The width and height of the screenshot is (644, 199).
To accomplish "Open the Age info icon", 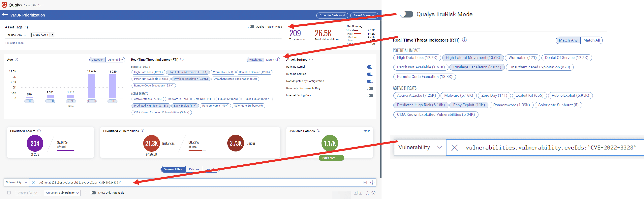I will coord(16,59).
